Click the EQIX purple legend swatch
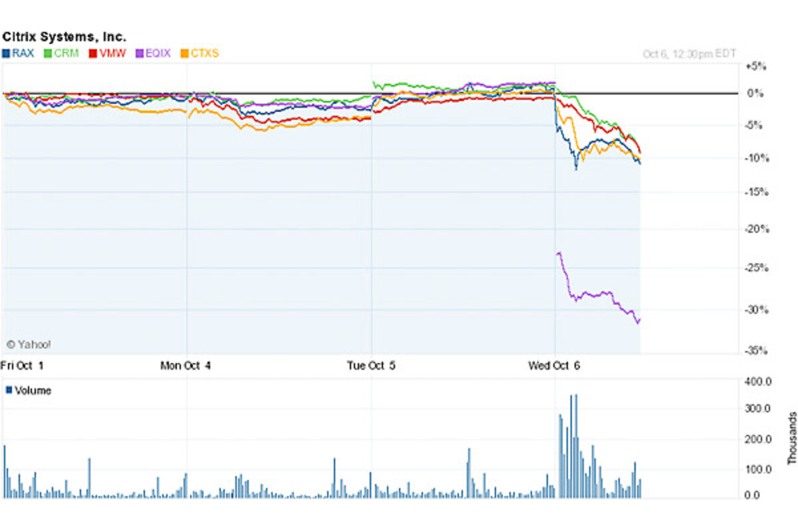Screen dimensions: 798x532 (140, 53)
